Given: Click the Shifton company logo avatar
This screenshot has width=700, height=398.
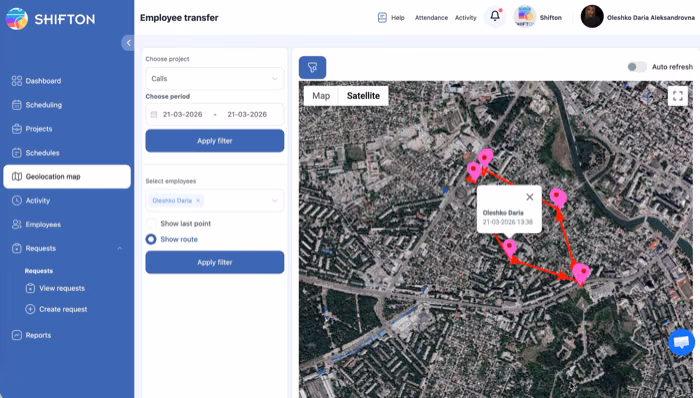Looking at the screenshot, I should click(525, 17).
